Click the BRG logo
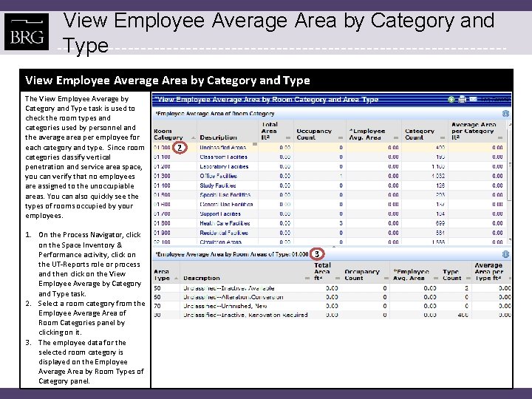Screen dimensions: 532x399 (27, 32)
